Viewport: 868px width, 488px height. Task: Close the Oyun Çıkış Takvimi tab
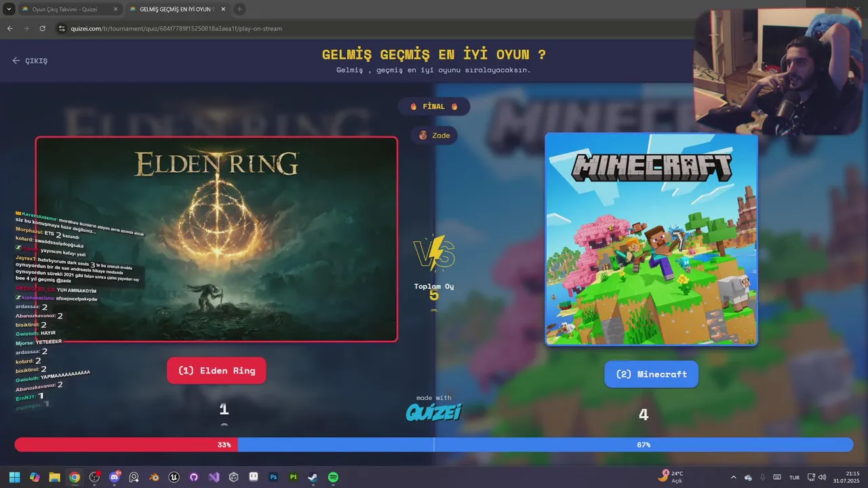click(115, 9)
